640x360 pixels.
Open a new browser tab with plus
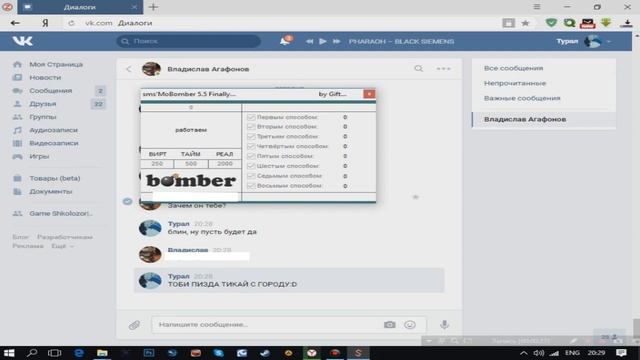coord(153,7)
